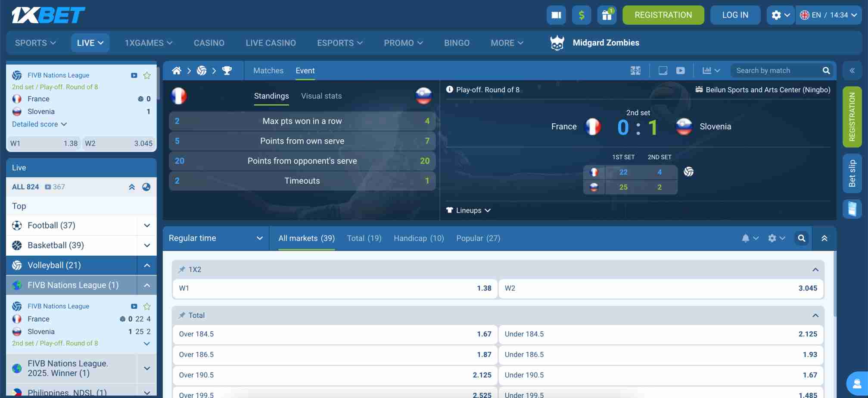Click the globe icon in Live panel header
The image size is (868, 398).
[146, 187]
